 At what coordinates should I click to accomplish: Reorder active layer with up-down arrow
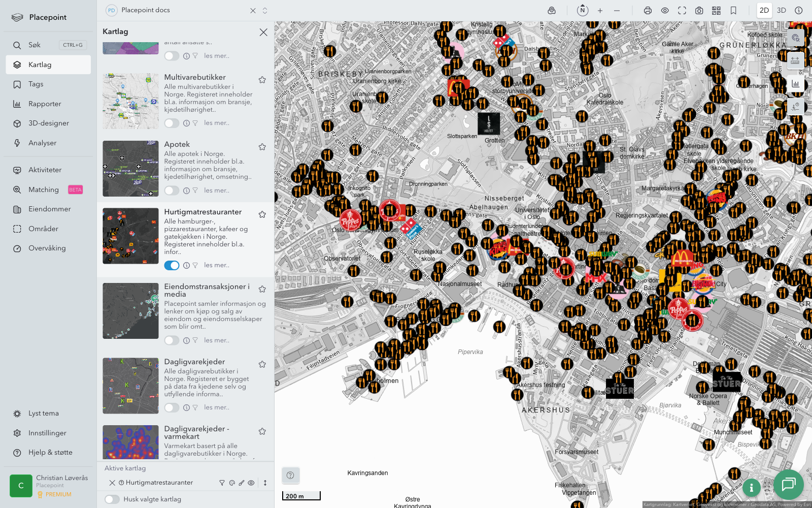pyautogui.click(x=265, y=483)
